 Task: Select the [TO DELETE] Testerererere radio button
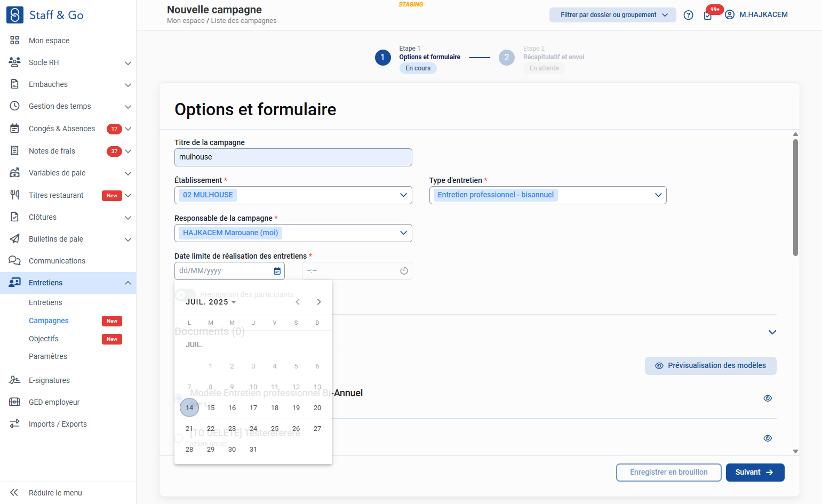[179, 438]
